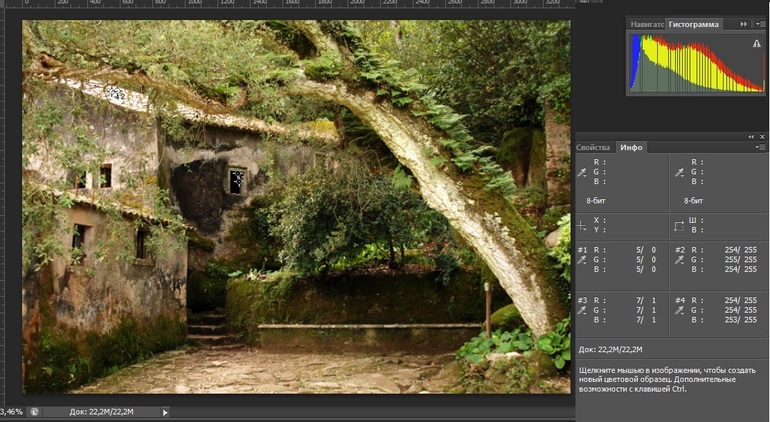Click color sampler #2 eyedropper icon
The image size is (770, 422).
[678, 261]
